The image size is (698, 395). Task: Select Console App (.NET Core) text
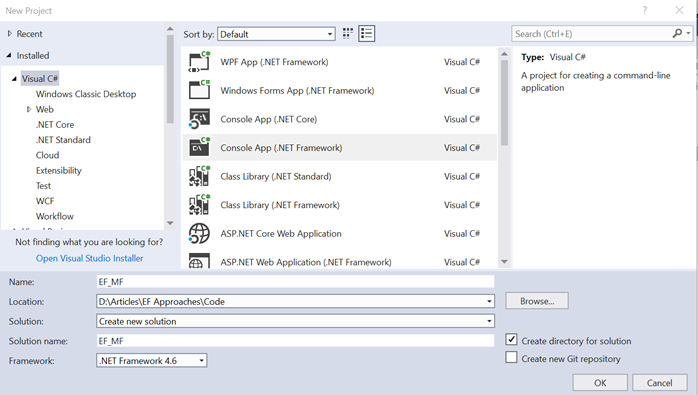tap(269, 119)
